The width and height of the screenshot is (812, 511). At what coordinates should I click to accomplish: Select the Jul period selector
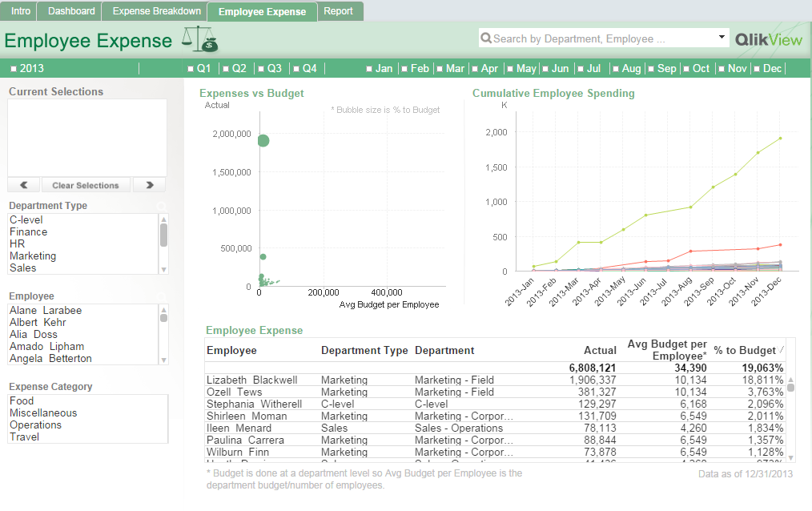[x=593, y=68]
